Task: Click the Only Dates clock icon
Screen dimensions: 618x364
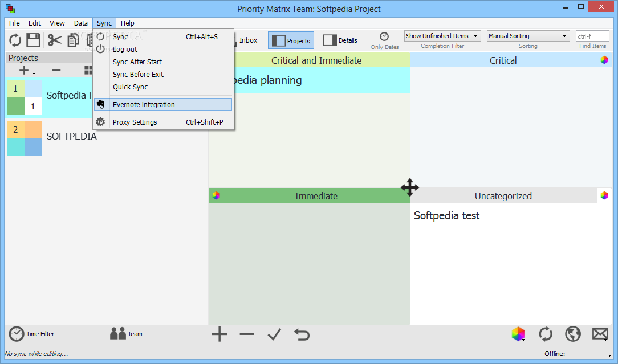Action: click(x=384, y=36)
